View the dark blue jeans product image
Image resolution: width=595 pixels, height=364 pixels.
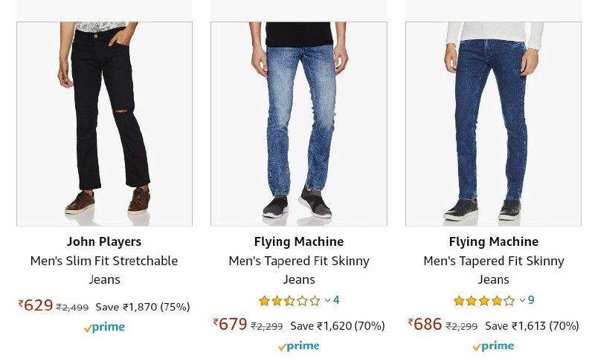click(493, 123)
